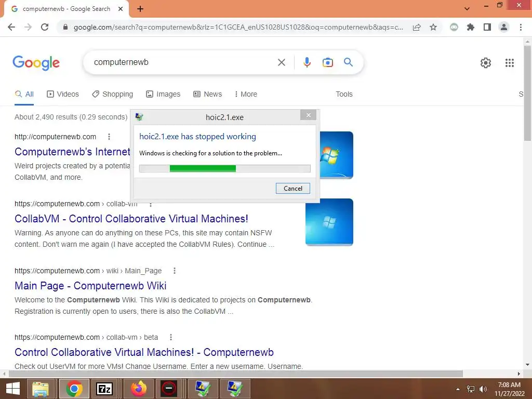
Task: Open the volume speaker tray icon
Action: (x=483, y=389)
